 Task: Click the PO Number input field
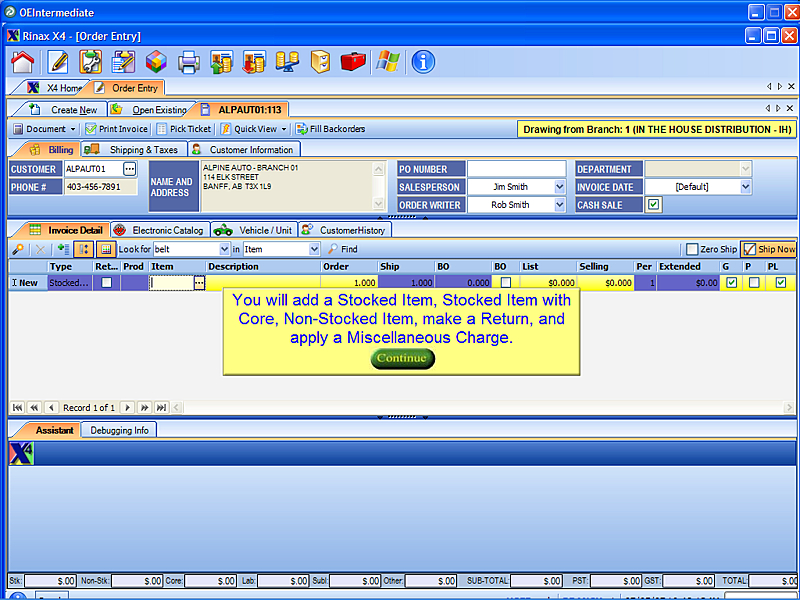tap(516, 169)
